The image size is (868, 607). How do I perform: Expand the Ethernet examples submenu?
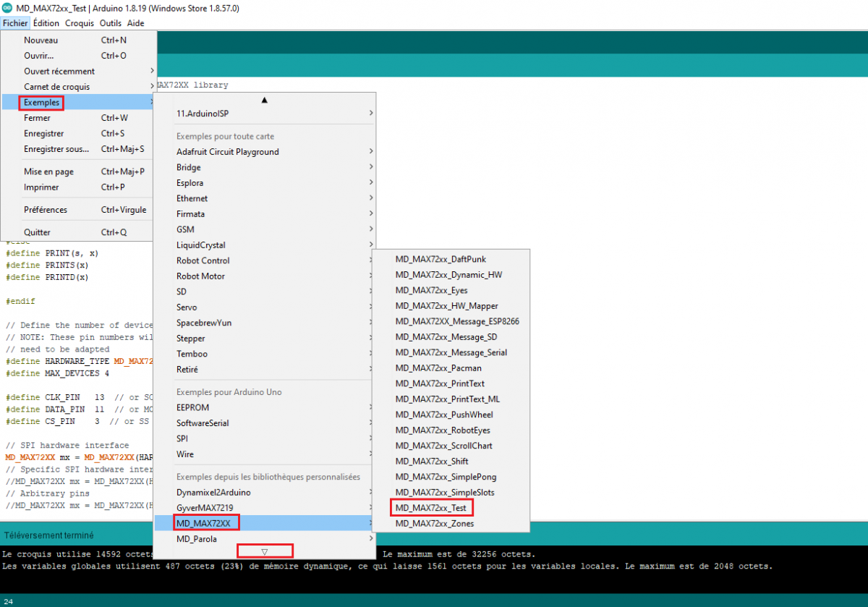click(x=264, y=198)
